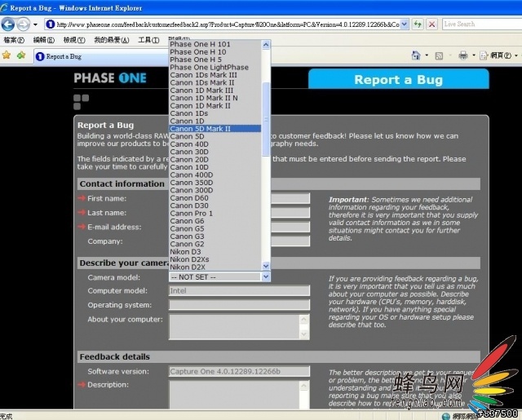Screen dimensions: 522x420
Task: Select Canon Pro 1 option
Action: [x=215, y=213]
